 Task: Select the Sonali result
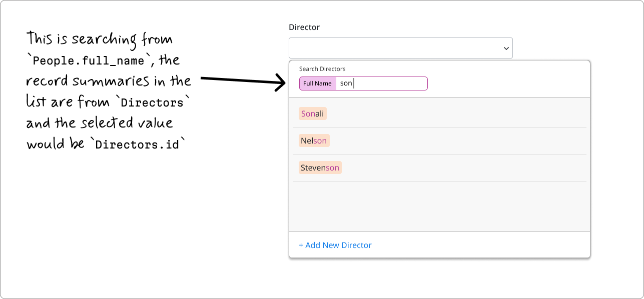312,113
